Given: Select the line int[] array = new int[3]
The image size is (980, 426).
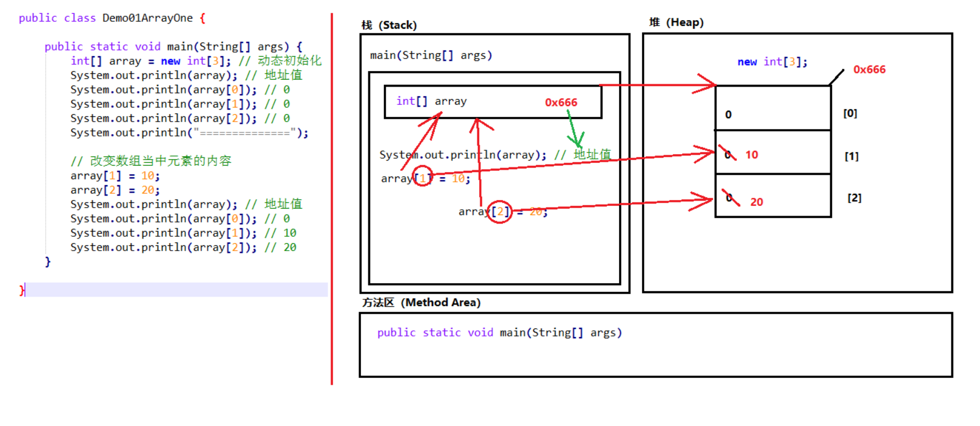Looking at the screenshot, I should pyautogui.click(x=150, y=61).
